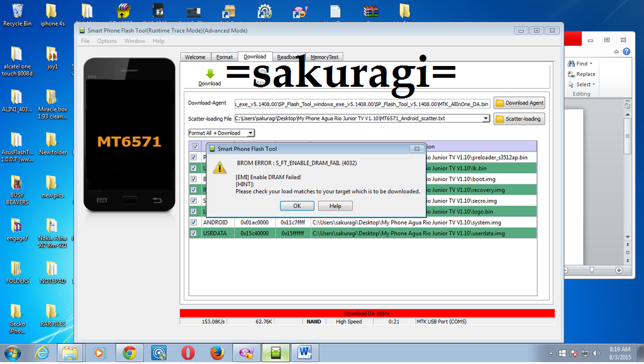Click the Scatter-loading browse button
The height and width of the screenshot is (364, 644).
coord(519,119)
